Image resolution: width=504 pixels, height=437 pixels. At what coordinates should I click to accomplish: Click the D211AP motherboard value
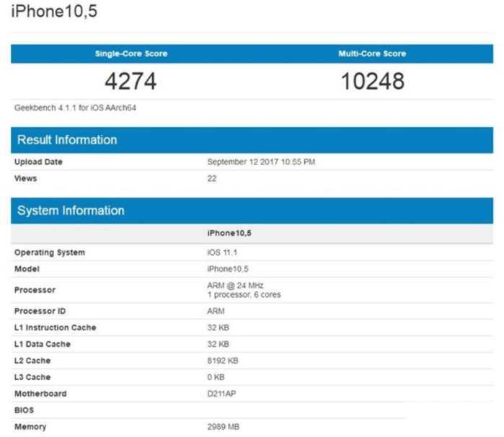[223, 394]
